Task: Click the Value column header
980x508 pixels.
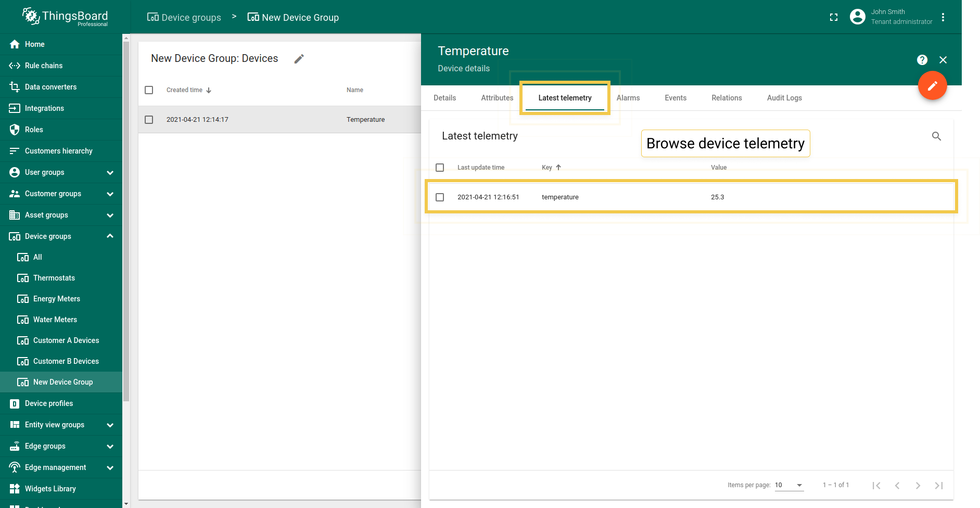Action: click(x=719, y=168)
